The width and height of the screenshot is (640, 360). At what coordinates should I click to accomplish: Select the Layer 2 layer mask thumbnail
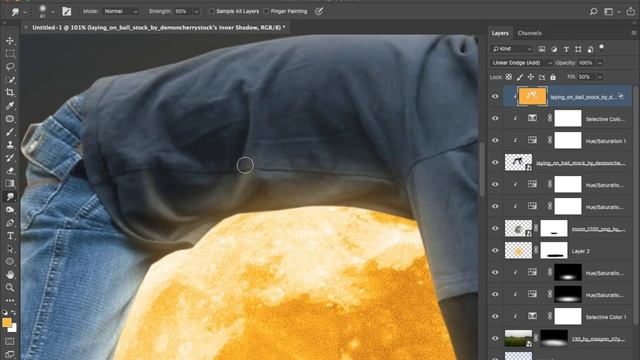click(x=554, y=251)
